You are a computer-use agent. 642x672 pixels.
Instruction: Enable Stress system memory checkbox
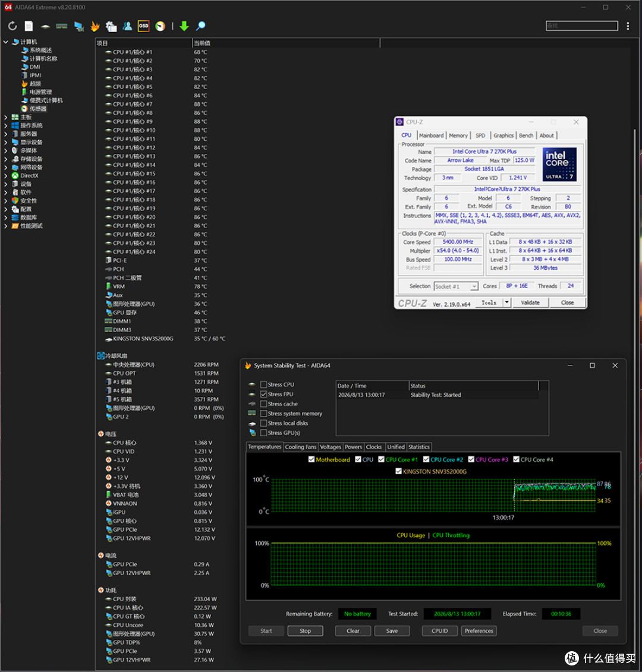pyautogui.click(x=264, y=414)
